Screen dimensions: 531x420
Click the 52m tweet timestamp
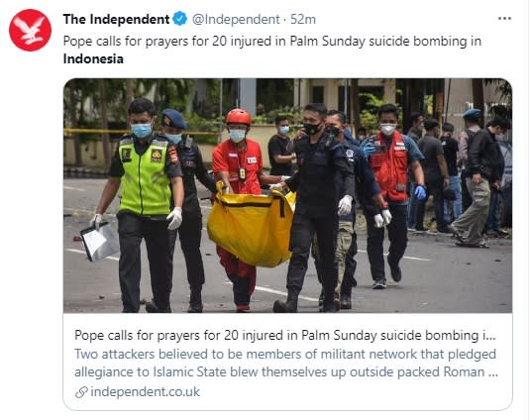(303, 19)
